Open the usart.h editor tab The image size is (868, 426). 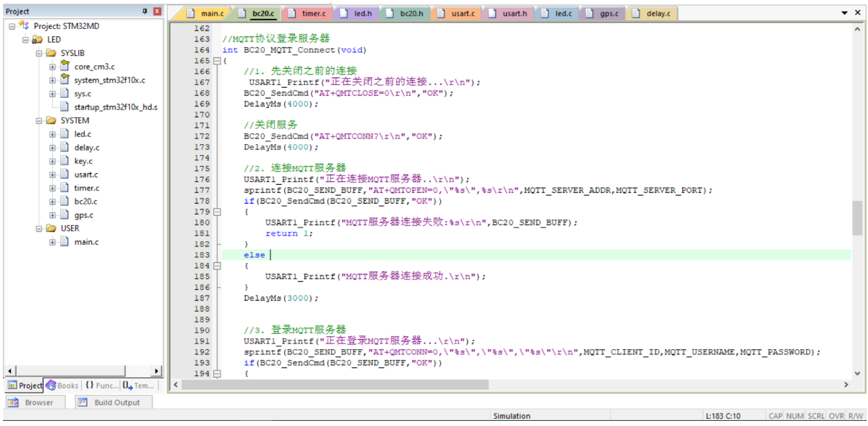tap(508, 13)
